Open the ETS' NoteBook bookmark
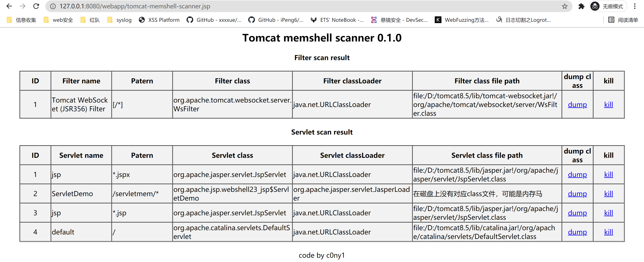Viewport: 644px width, 262px height. pos(337,20)
